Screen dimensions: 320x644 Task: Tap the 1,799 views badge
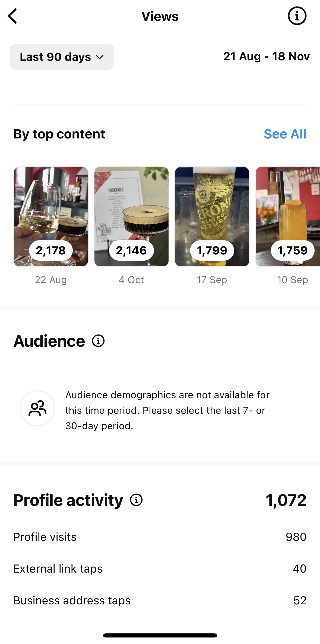click(212, 250)
